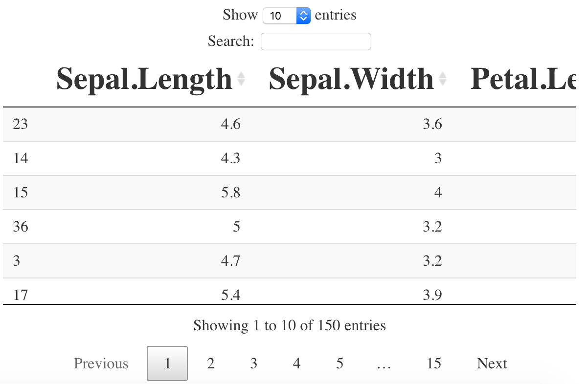Click the Previous pagination button

(x=101, y=363)
